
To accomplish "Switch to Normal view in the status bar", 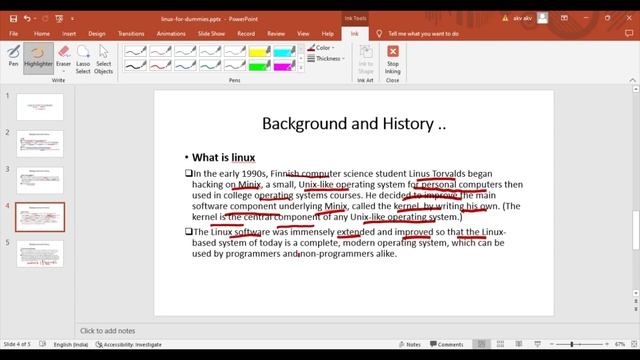I will point(482,344).
